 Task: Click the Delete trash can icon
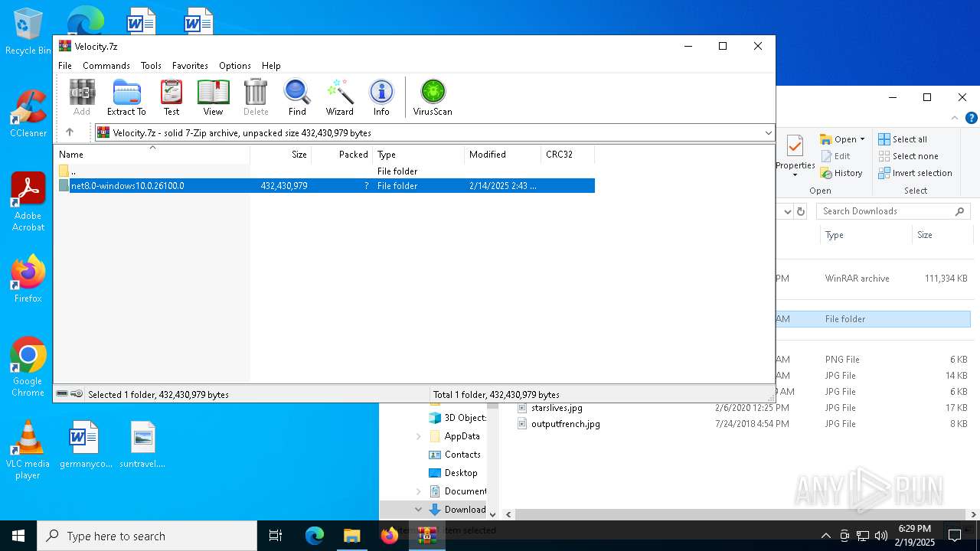256,97
